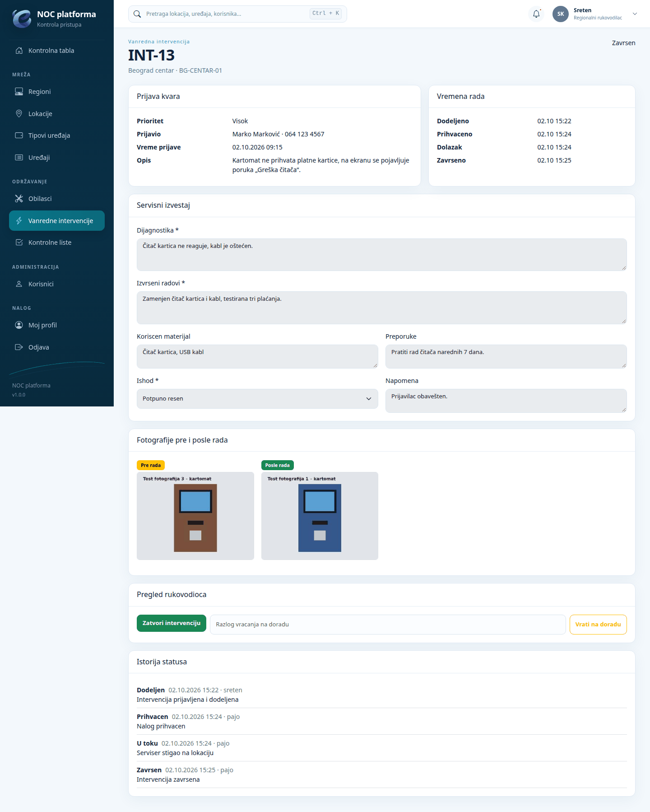The image size is (650, 812).
Task: Click the Vanredne intervencije lightning icon
Action: pyautogui.click(x=19, y=221)
